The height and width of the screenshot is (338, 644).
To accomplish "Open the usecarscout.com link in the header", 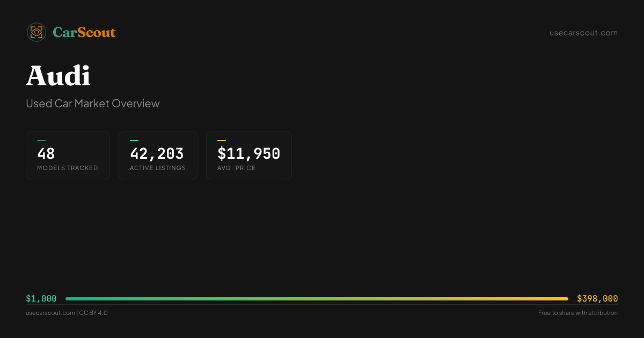I will [583, 33].
